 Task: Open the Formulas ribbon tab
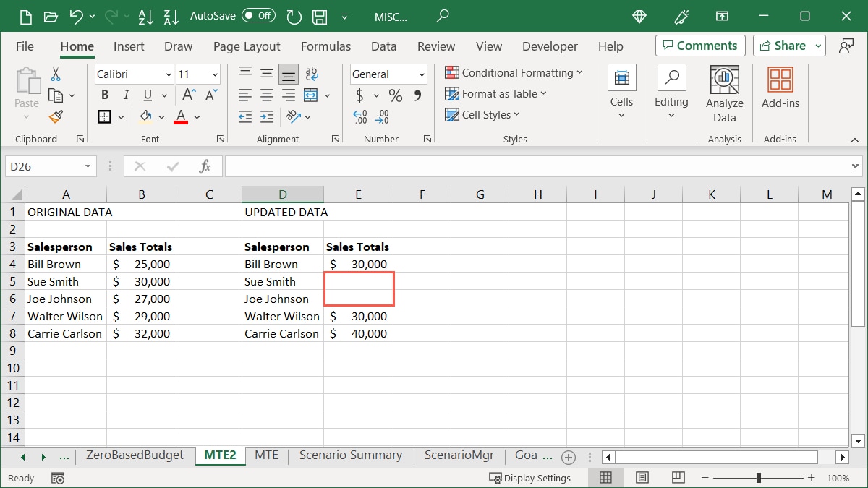click(325, 46)
